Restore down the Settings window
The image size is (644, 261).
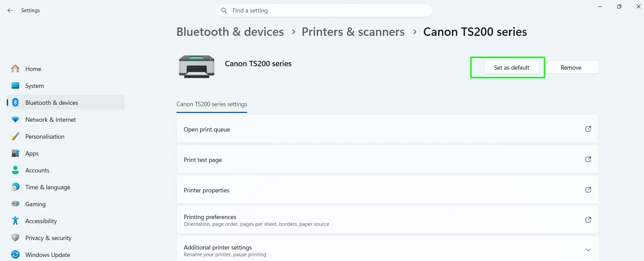click(619, 6)
